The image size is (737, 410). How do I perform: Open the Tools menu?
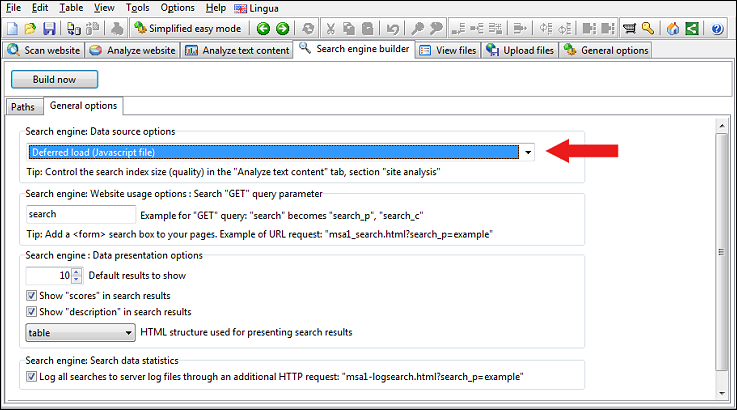[137, 8]
